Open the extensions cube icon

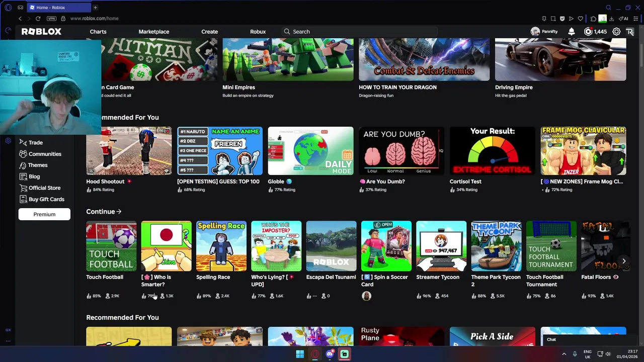coord(593,19)
